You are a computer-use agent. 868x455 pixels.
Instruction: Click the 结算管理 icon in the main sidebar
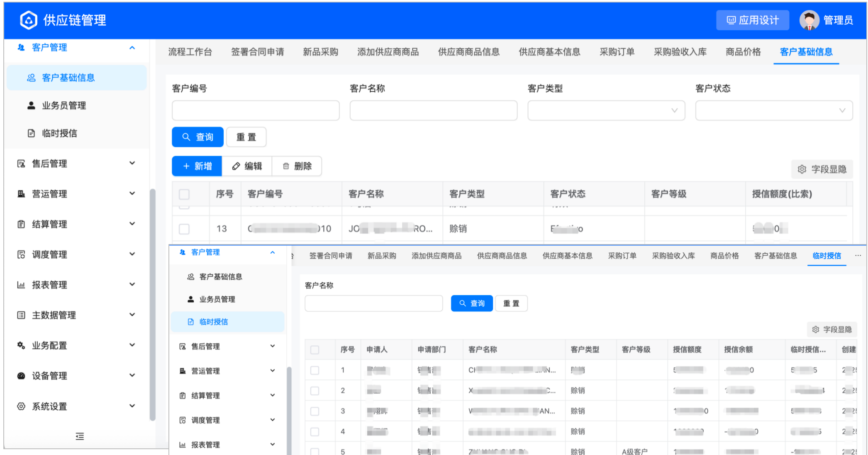(x=21, y=224)
